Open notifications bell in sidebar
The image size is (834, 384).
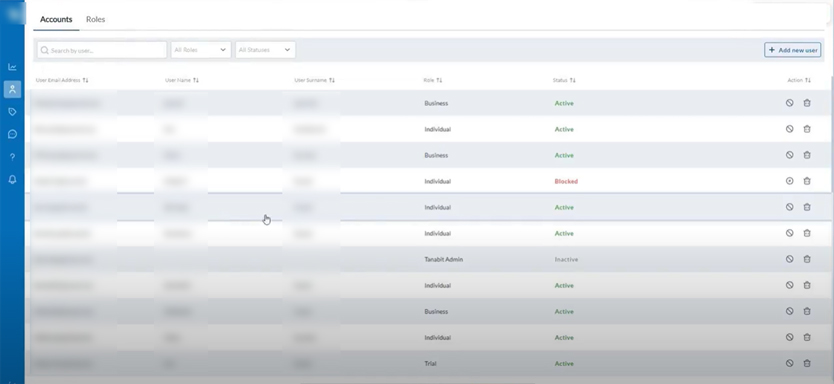point(12,179)
